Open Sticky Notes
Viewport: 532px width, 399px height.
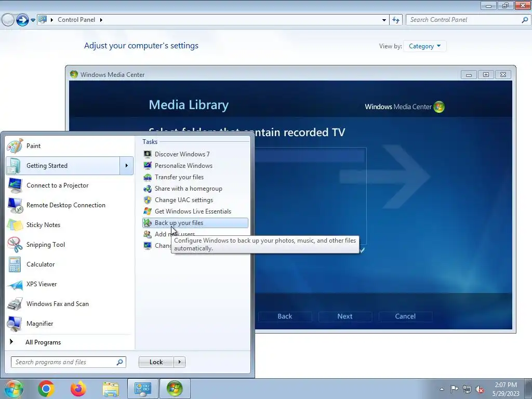coord(70,225)
